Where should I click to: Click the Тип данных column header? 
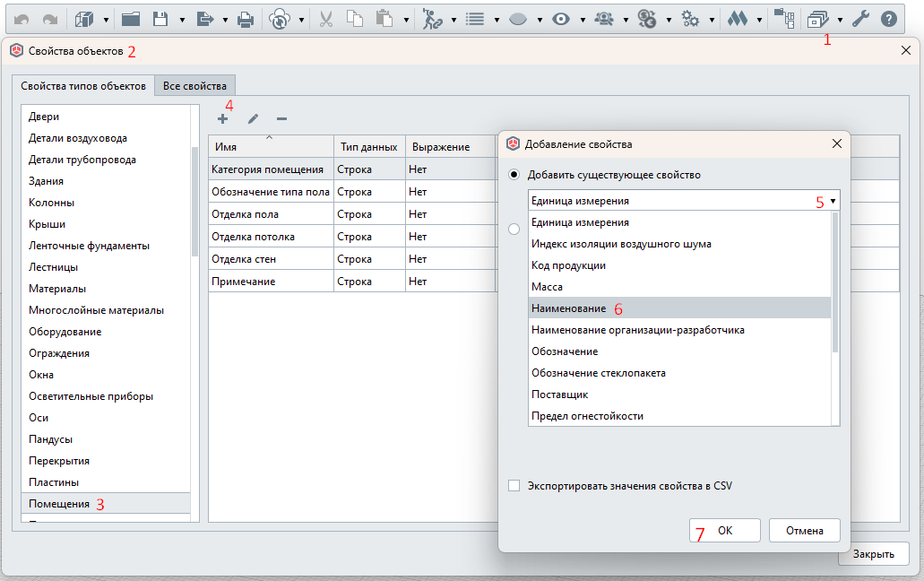point(369,147)
